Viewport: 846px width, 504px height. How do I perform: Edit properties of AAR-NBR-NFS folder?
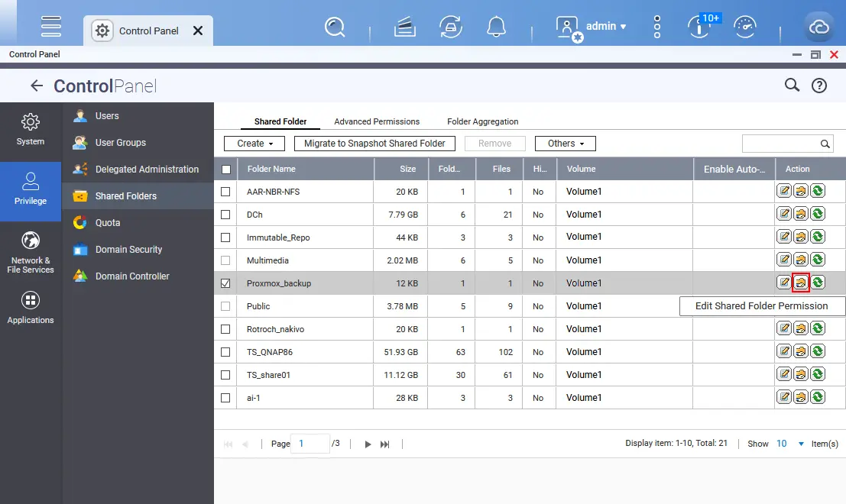[x=784, y=191]
